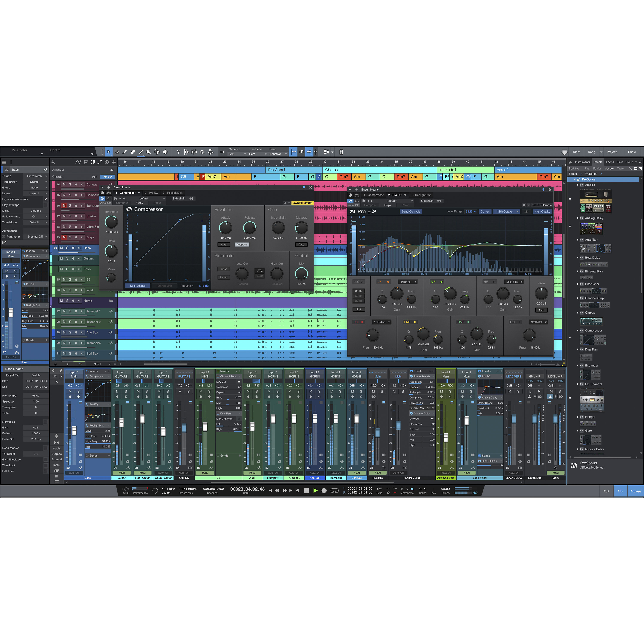The width and height of the screenshot is (644, 644).
Task: Select the Eraser tool
Action: [x=133, y=152]
